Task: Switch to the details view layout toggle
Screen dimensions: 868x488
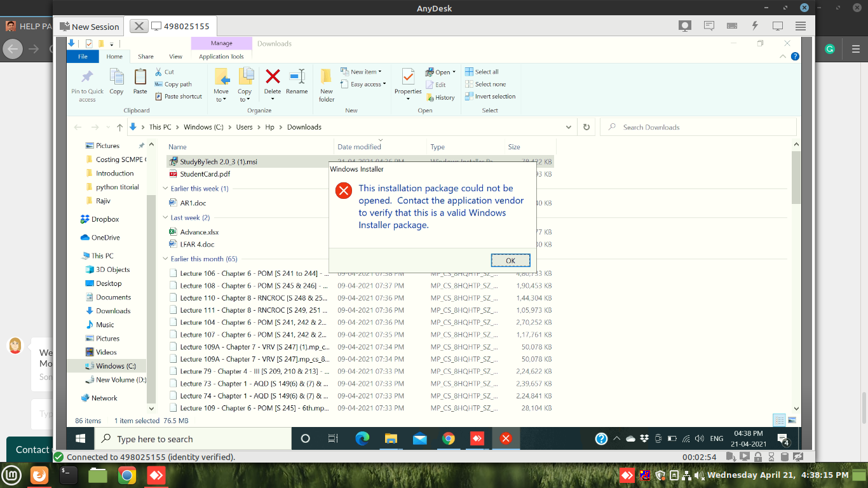Action: pos(779,420)
